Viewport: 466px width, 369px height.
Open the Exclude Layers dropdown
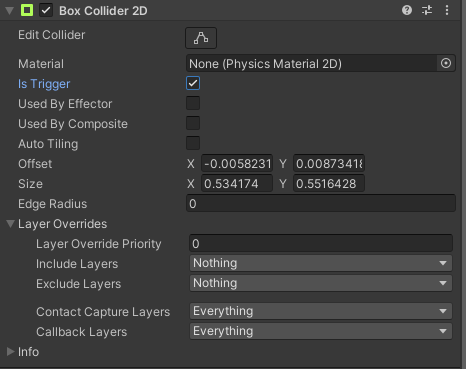(321, 283)
